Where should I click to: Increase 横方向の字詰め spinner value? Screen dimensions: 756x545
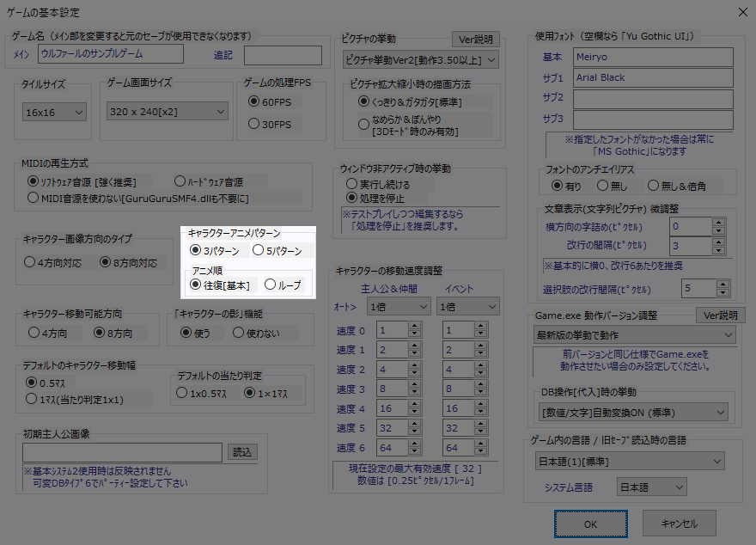(x=719, y=223)
